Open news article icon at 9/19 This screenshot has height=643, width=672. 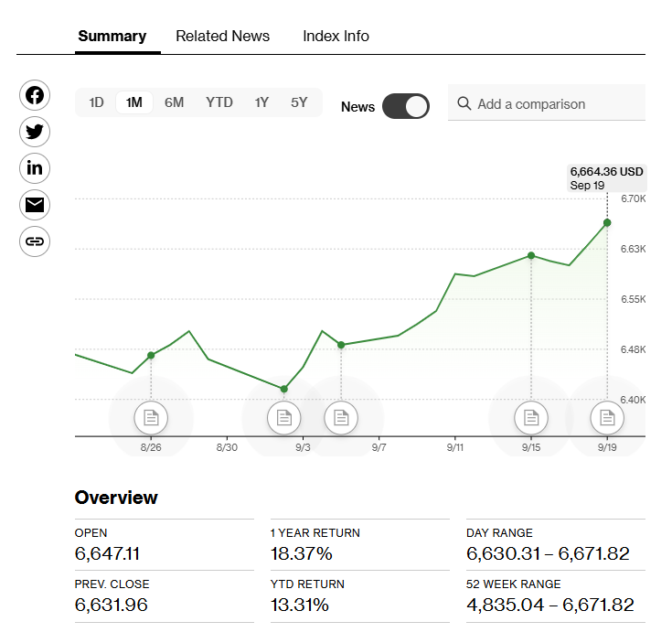[607, 418]
